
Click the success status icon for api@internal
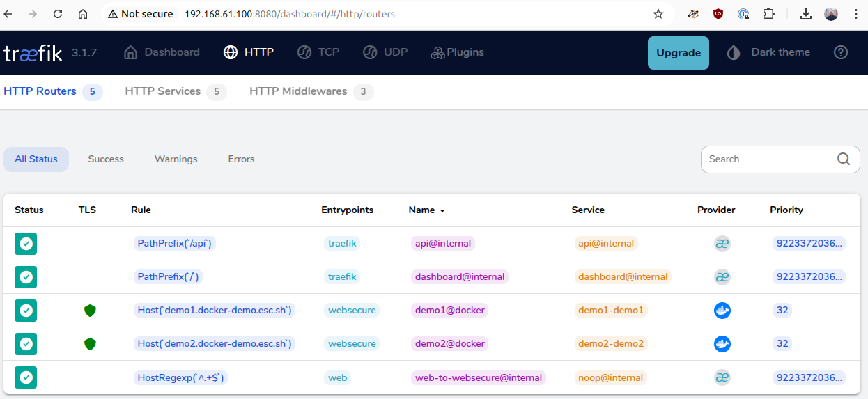point(26,244)
